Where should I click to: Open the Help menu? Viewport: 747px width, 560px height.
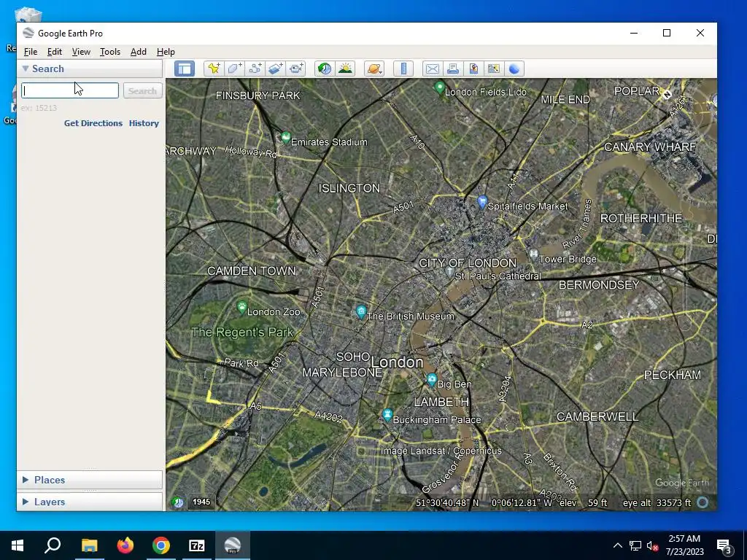166,52
